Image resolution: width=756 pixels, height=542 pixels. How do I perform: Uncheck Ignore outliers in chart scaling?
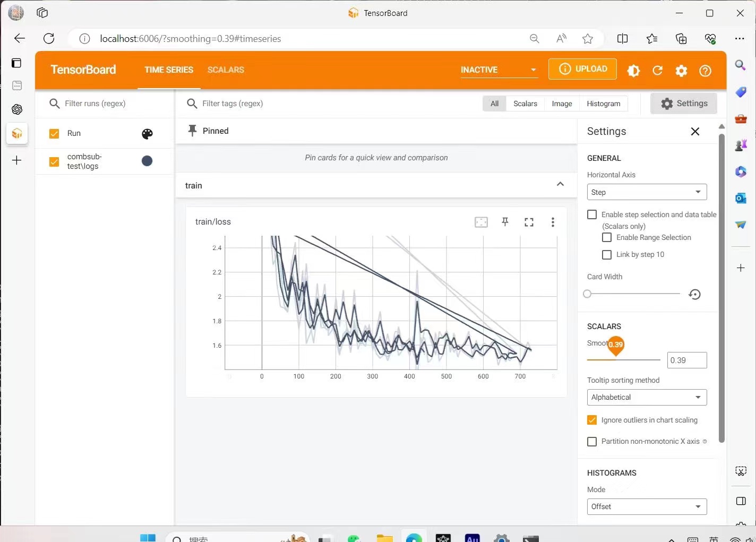tap(592, 420)
